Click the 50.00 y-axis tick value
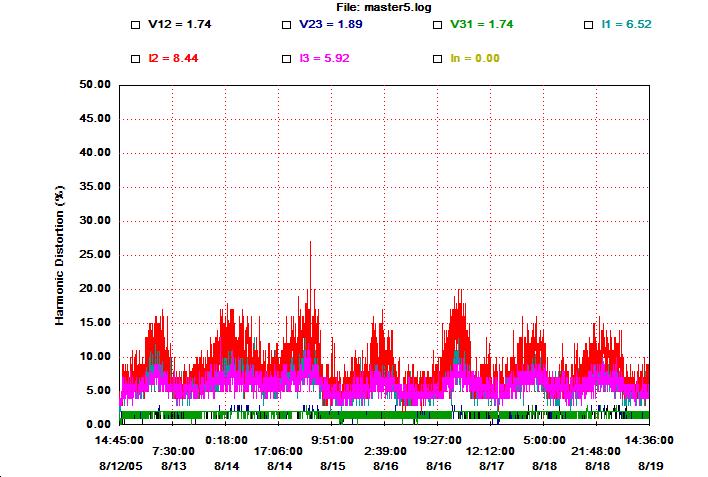 click(95, 85)
